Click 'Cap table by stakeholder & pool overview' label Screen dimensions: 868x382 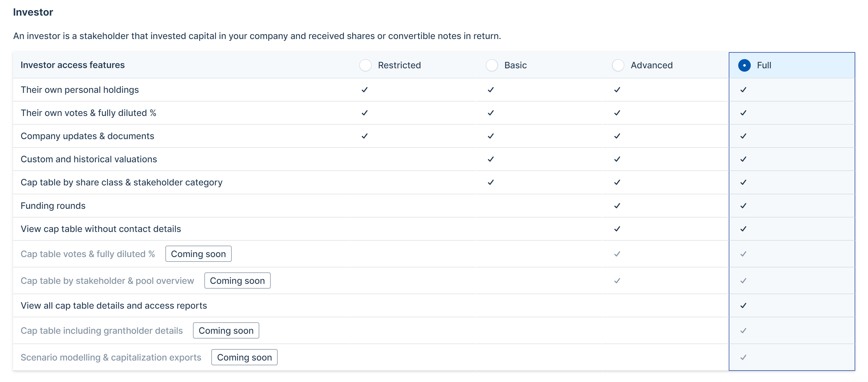click(107, 281)
